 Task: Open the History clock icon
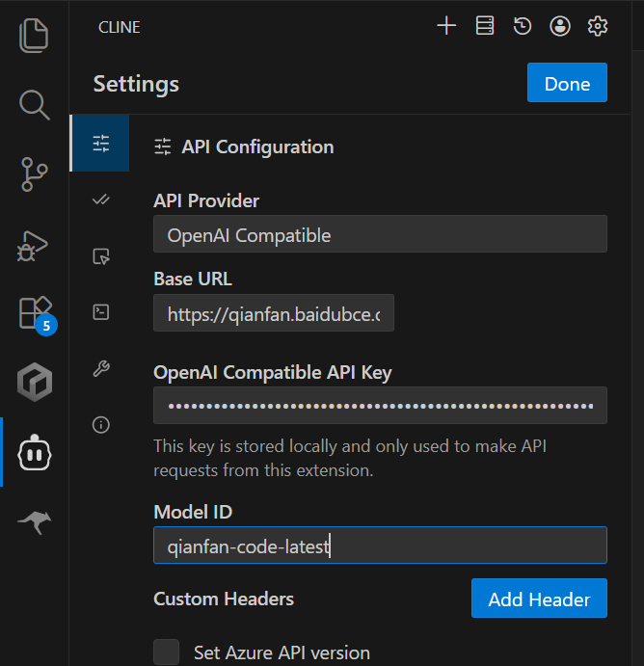522,27
